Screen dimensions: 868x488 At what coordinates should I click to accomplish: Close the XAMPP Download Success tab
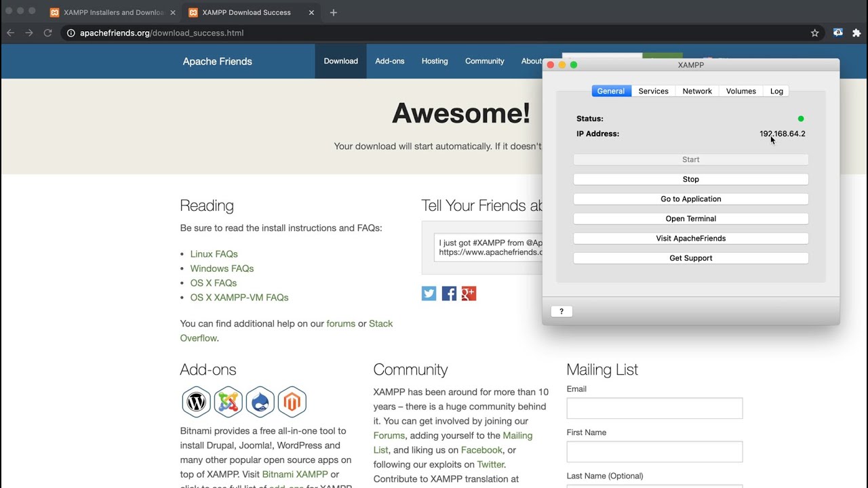[312, 12]
